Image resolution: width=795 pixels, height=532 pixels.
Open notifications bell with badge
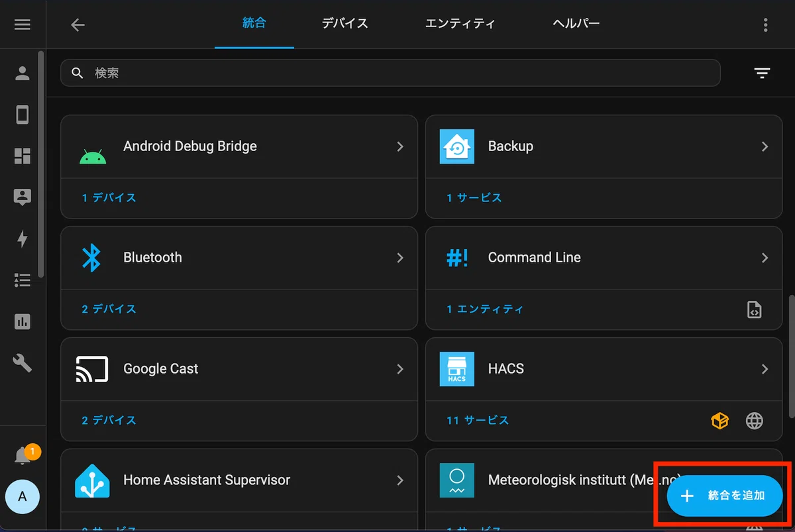(23, 456)
